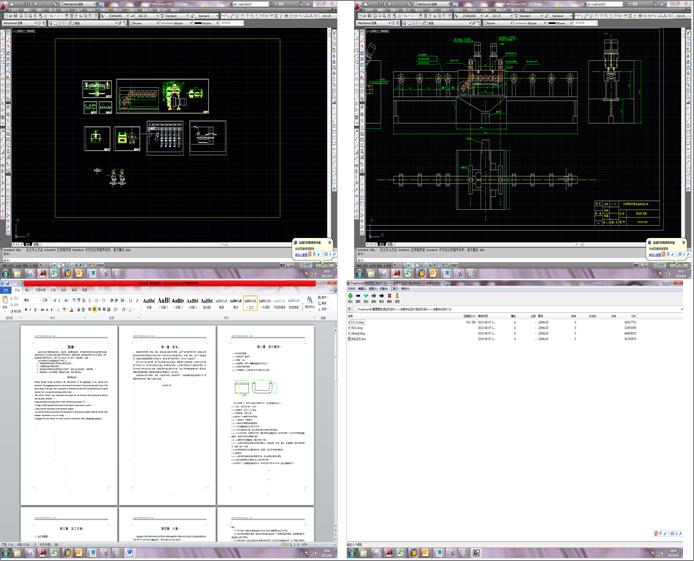Click the search field in right AutoCAD title bar

[x=605, y=4]
